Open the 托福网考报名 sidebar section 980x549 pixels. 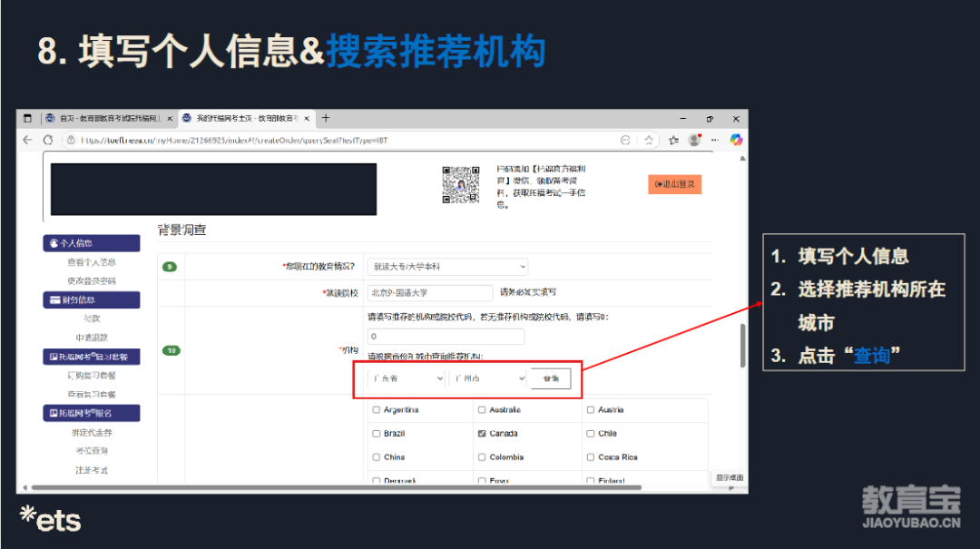[x=92, y=413]
